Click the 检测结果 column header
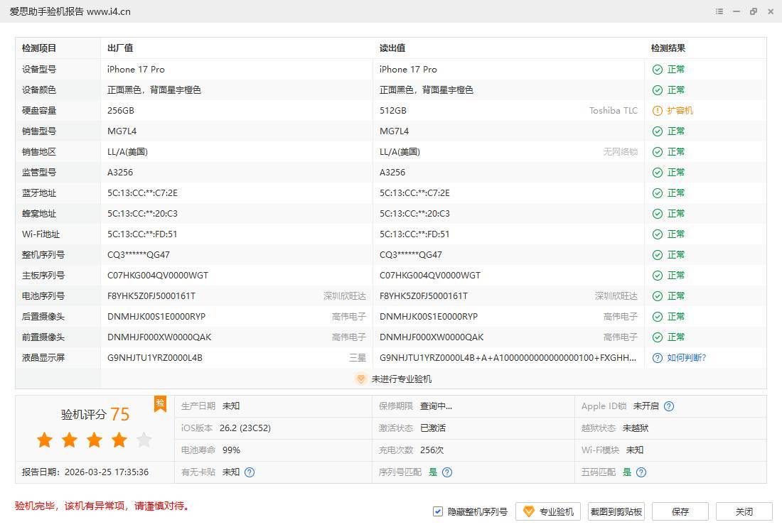Image resolution: width=782 pixels, height=532 pixels. 668,48
